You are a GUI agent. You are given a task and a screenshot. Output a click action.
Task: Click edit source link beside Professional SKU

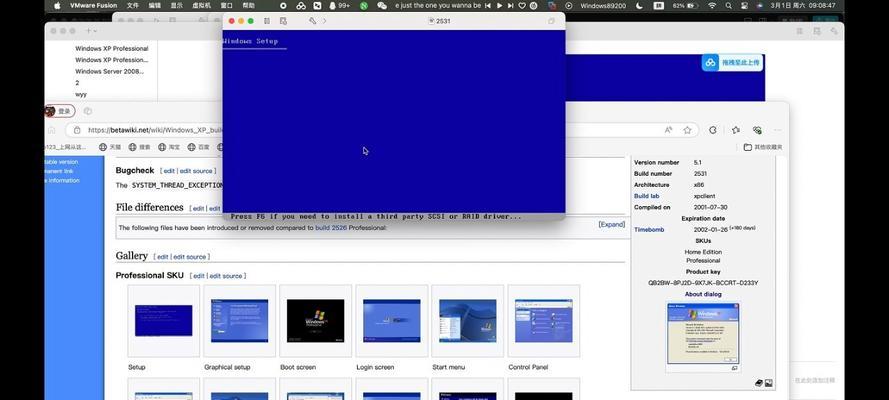pyautogui.click(x=226, y=276)
